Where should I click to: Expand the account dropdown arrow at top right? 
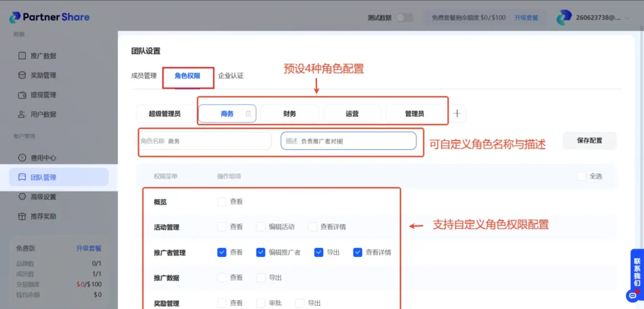click(627, 18)
